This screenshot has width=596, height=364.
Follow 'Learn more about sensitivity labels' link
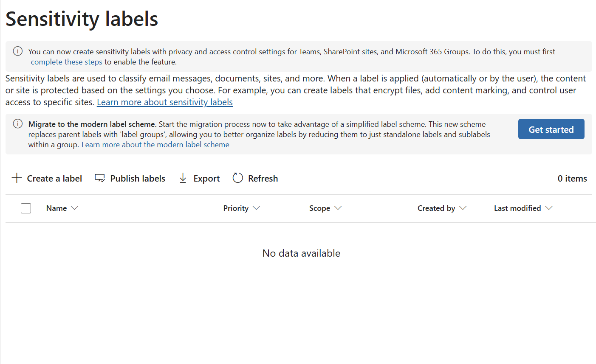pyautogui.click(x=165, y=102)
